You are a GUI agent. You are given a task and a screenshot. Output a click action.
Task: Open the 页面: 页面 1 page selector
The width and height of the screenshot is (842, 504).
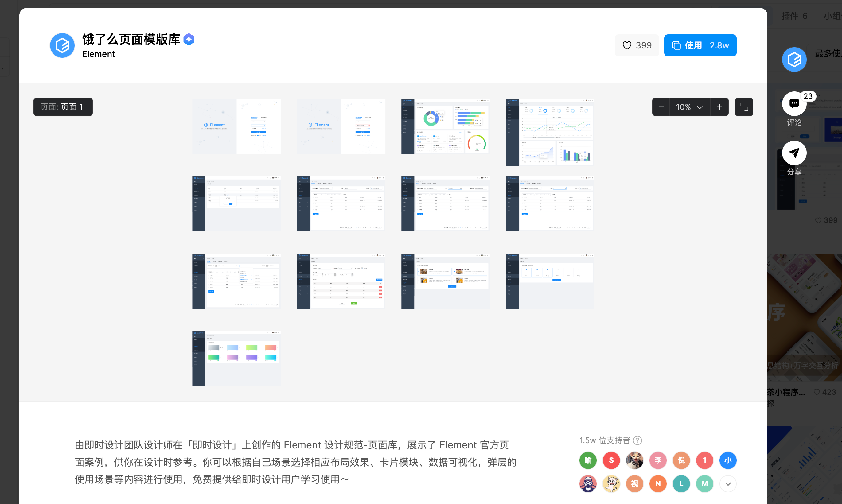[x=63, y=107]
